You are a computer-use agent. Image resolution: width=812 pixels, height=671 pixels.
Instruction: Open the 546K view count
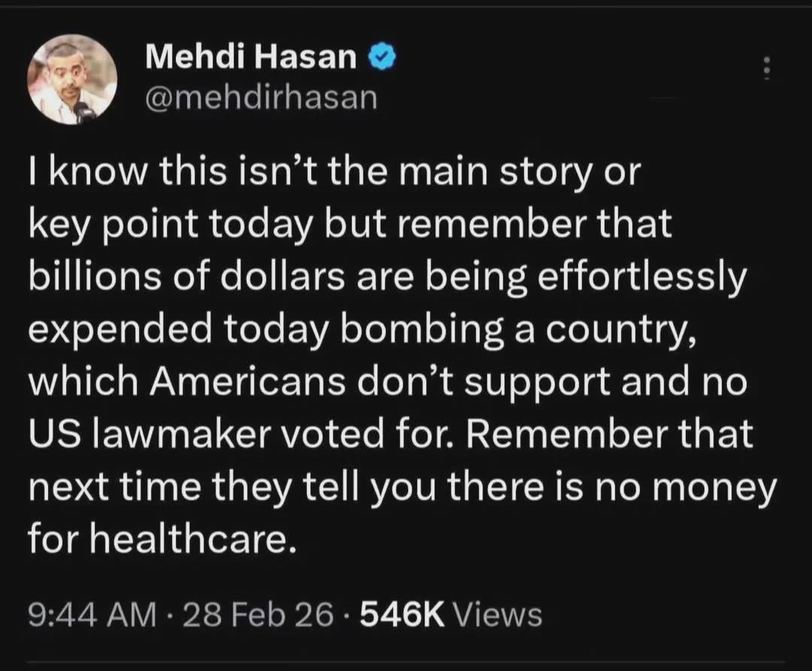pos(404,615)
